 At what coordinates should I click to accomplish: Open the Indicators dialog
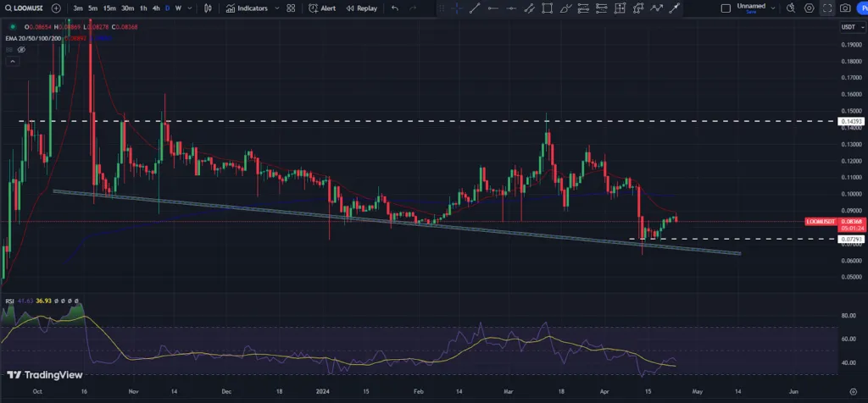point(247,8)
